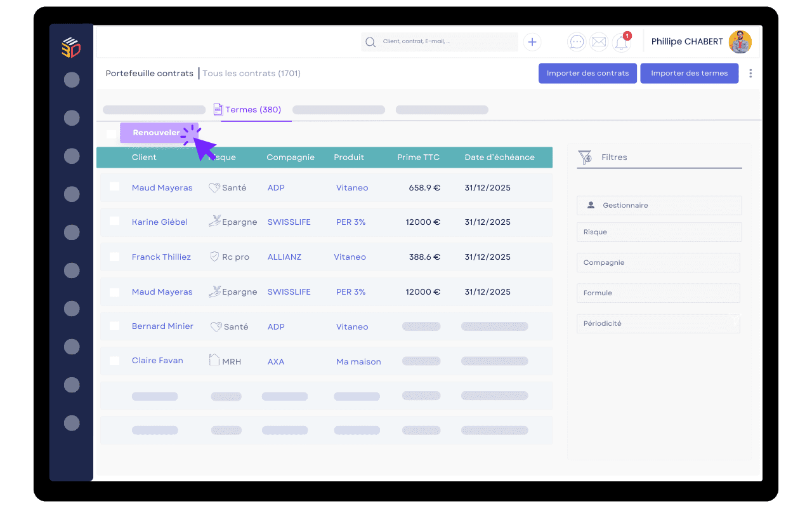Select Tous les contrats (1701) breadcrumb
The width and height of the screenshot is (812, 508).
point(251,73)
